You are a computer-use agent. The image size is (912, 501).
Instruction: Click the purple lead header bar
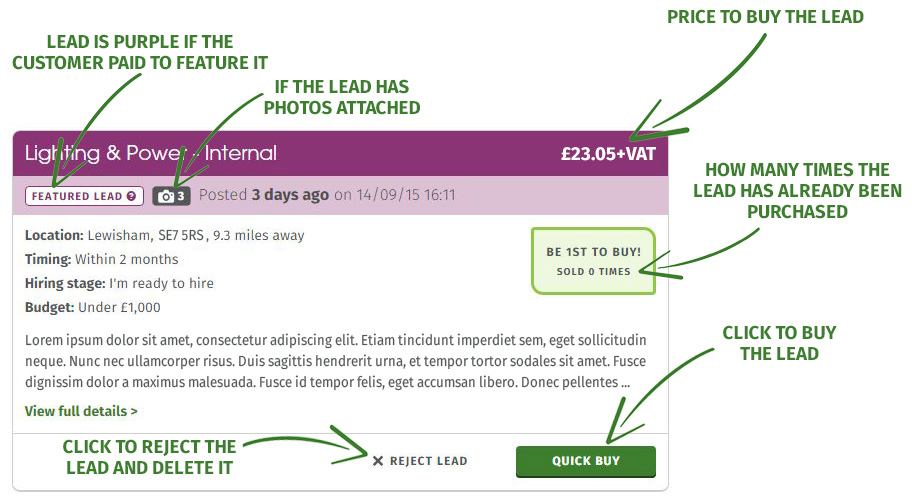[x=340, y=154]
